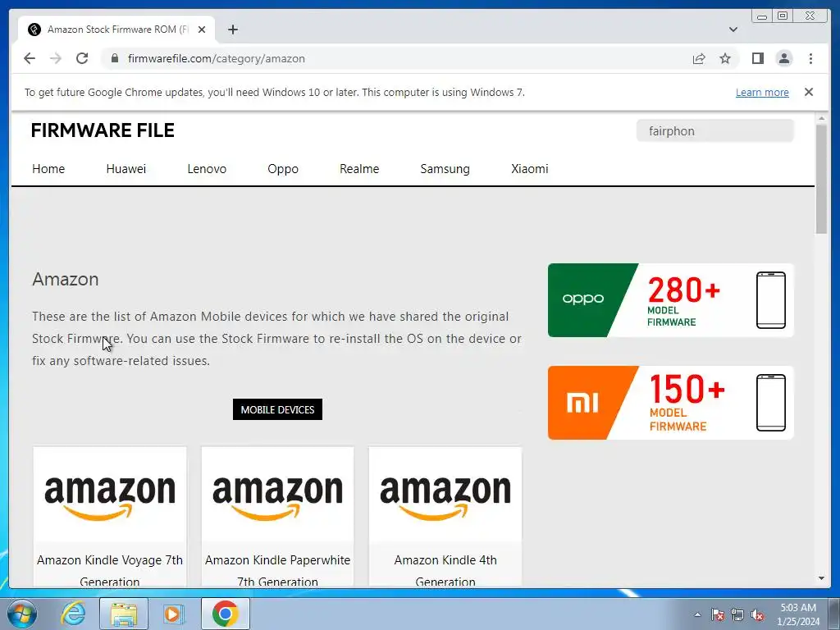
Task: Close the Amazon Stock Firmware tab
Action: 202,30
